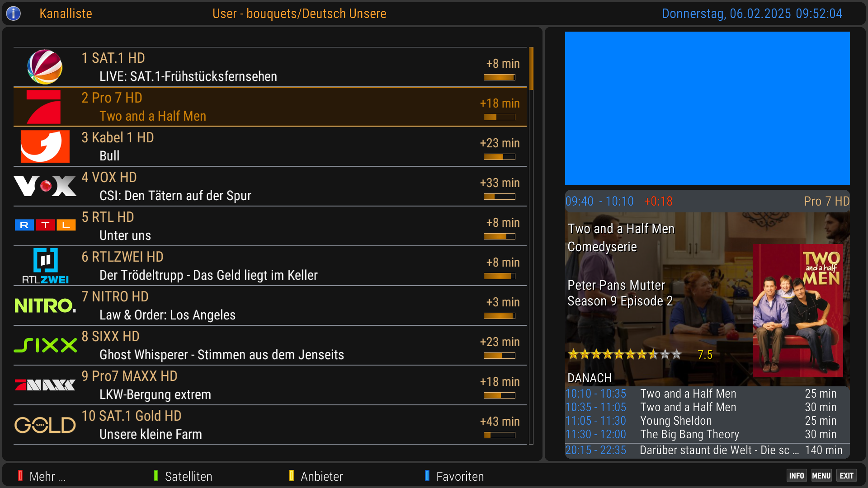Click the RTLZWEI channel logo

click(x=45, y=266)
